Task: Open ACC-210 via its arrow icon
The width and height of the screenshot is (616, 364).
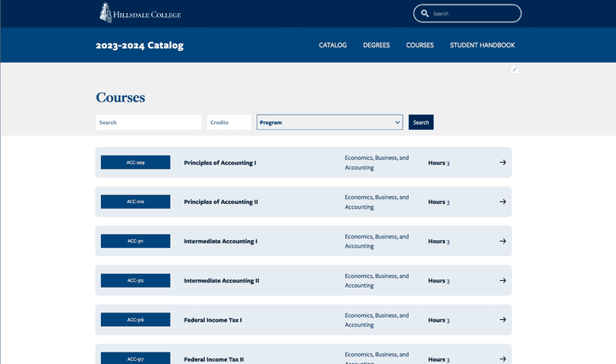Action: 503,202
